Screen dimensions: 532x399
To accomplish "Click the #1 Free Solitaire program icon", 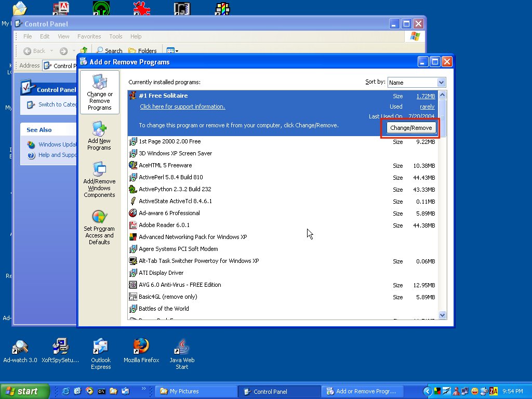I will tap(133, 96).
